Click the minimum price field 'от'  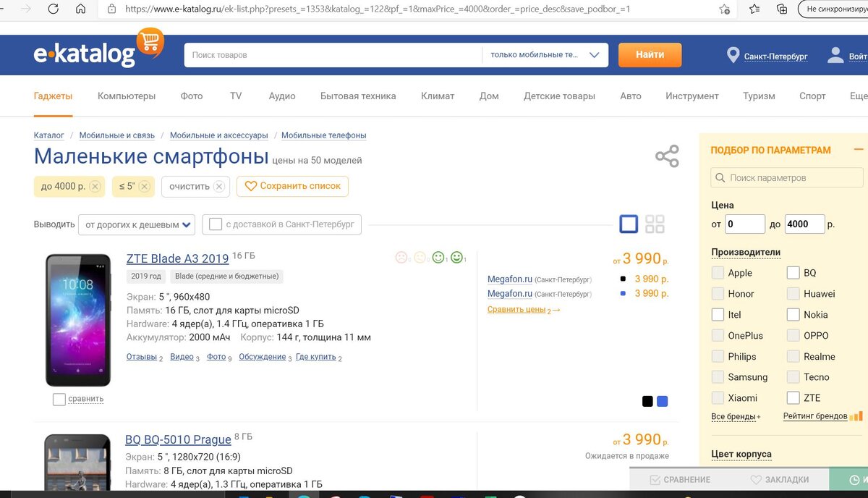tap(744, 224)
